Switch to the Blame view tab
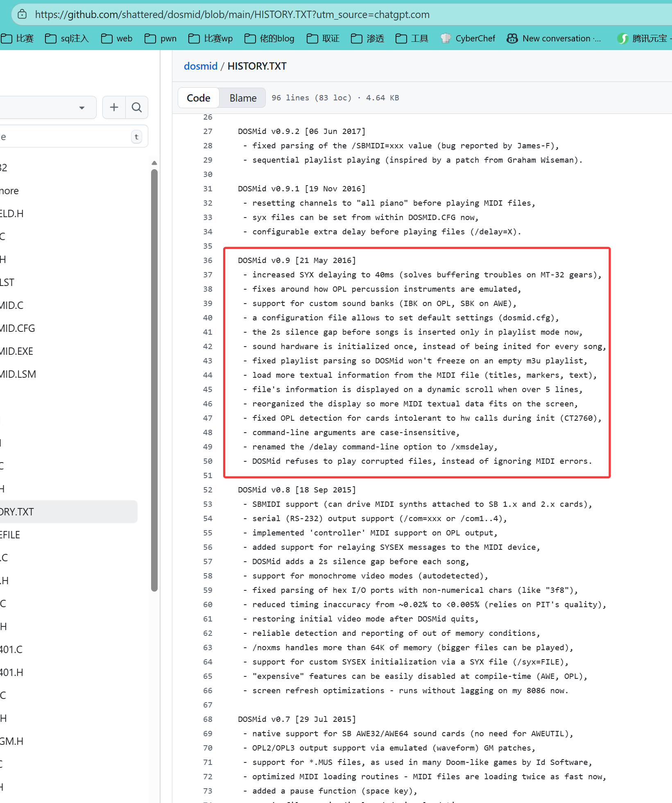 [243, 98]
